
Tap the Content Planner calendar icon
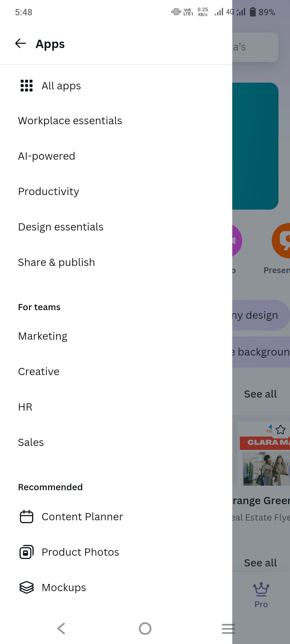[27, 517]
